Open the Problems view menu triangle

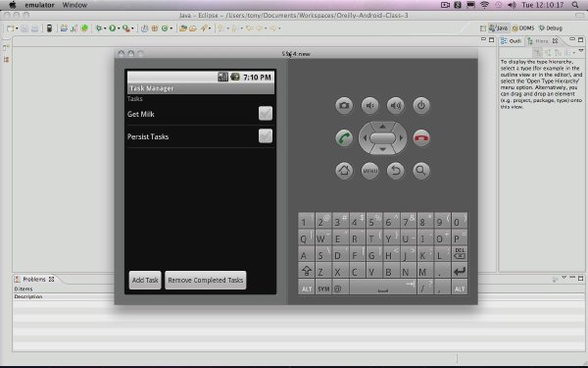[563, 278]
